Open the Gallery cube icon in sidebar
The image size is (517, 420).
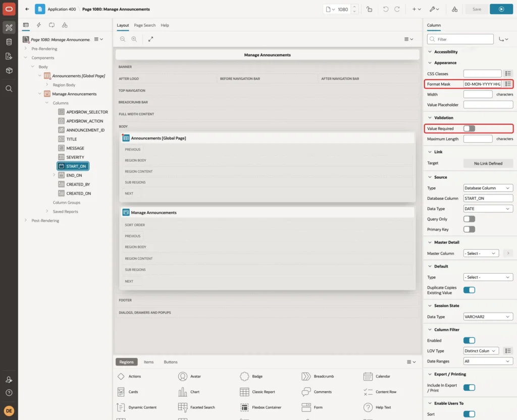pyautogui.click(x=9, y=70)
